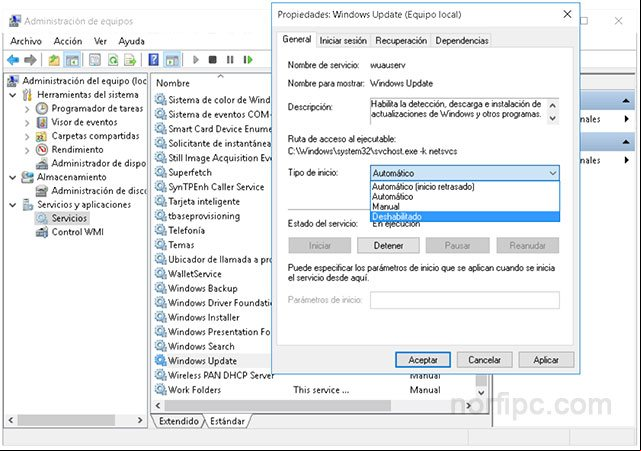Switch to the Dependencias tab

coord(462,40)
